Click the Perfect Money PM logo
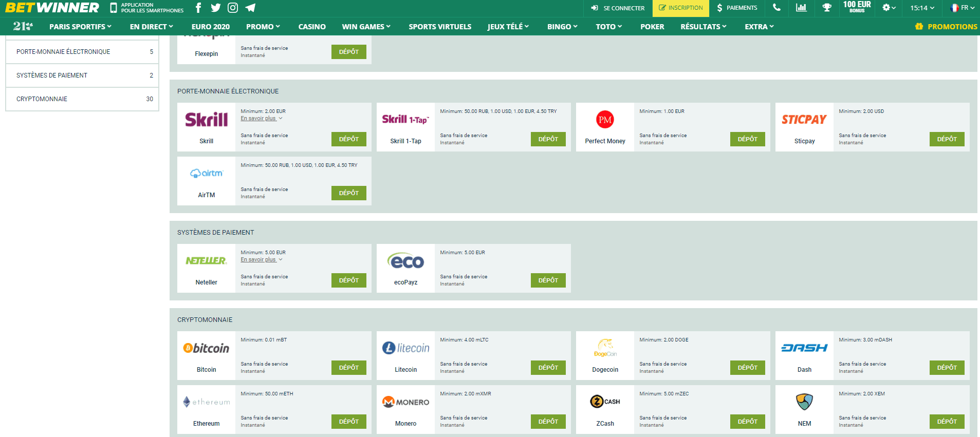Screen dimensions: 980x437 605,120
